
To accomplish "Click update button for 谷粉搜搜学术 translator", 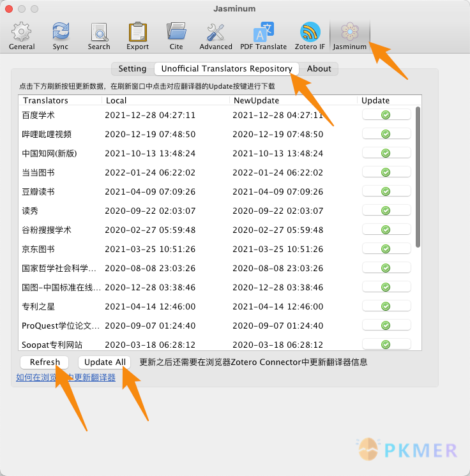I will tap(386, 230).
